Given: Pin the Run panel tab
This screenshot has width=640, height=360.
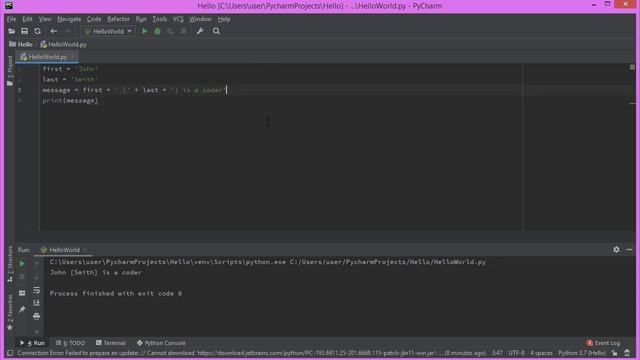Looking at the screenshot, I should (x=22, y=309).
